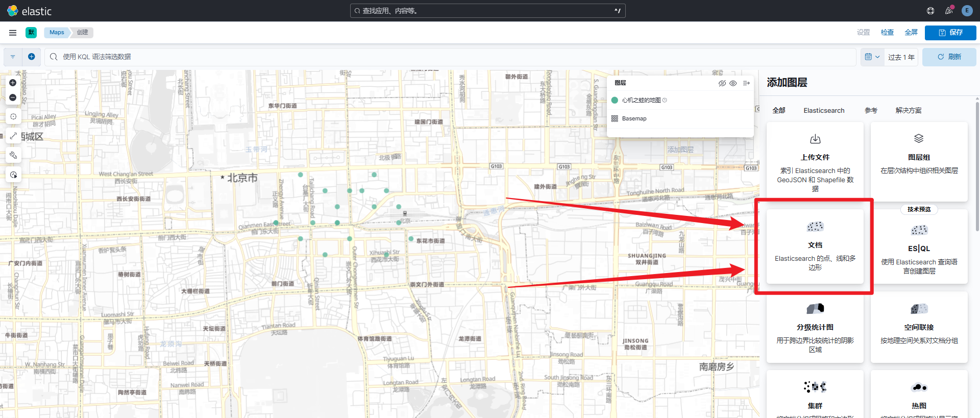
Task: Zoom out on the map
Action: [13, 97]
